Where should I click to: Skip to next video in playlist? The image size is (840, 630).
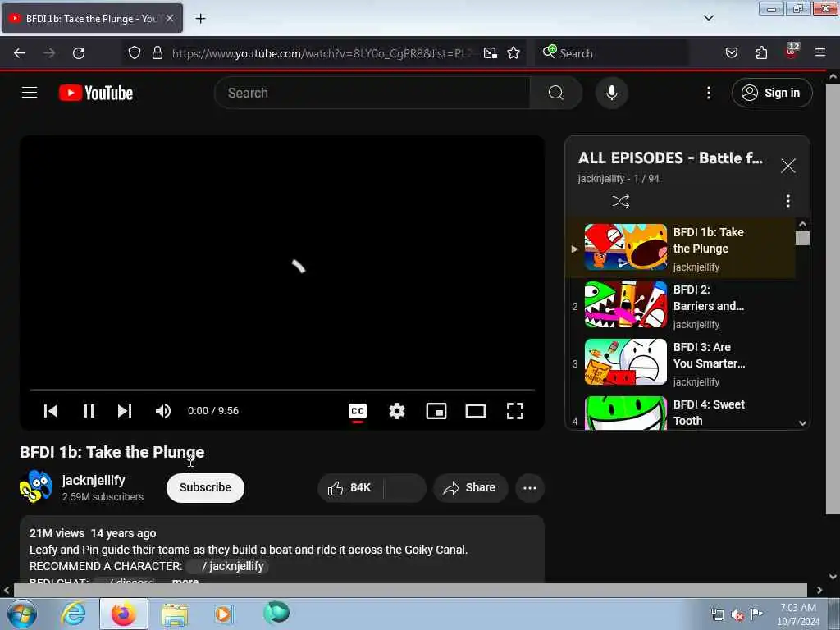(x=125, y=411)
